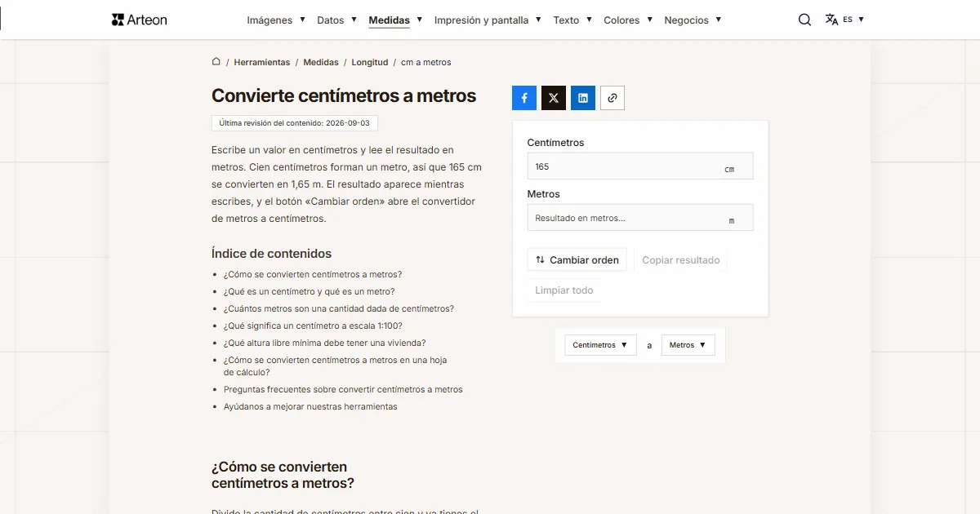
Task: Open the site search magnifier
Action: pos(804,20)
